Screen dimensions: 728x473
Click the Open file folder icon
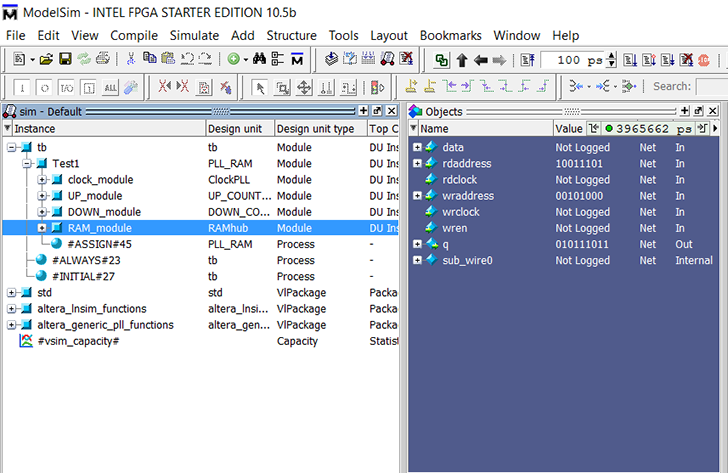click(x=46, y=60)
